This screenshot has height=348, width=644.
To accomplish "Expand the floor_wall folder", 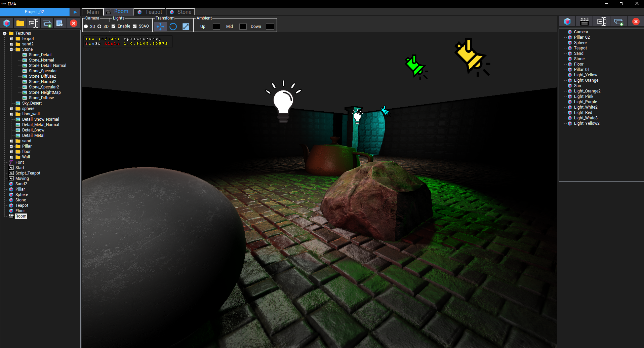I will click(11, 114).
